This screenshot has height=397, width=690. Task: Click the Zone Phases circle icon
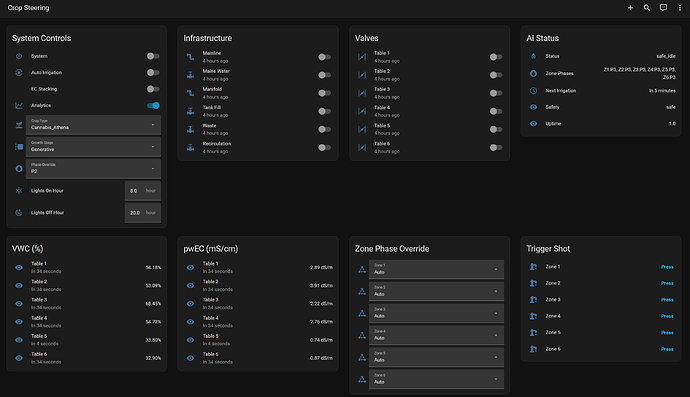(533, 74)
